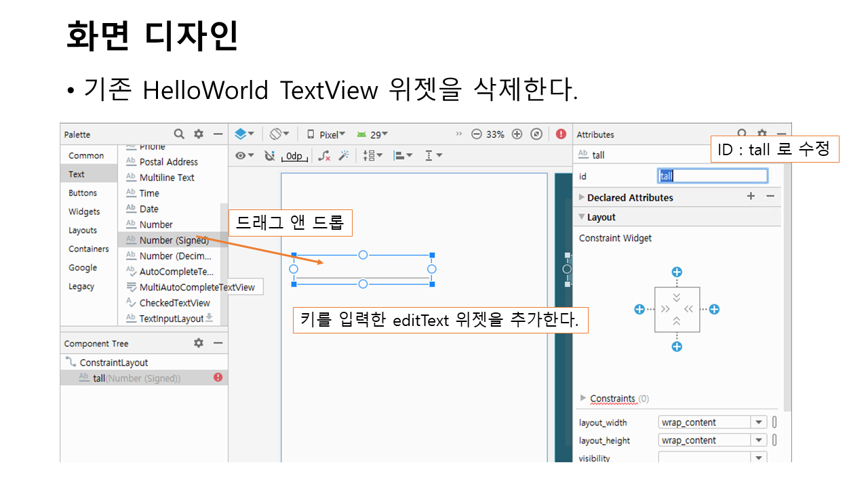Click the id text field

coord(712,176)
